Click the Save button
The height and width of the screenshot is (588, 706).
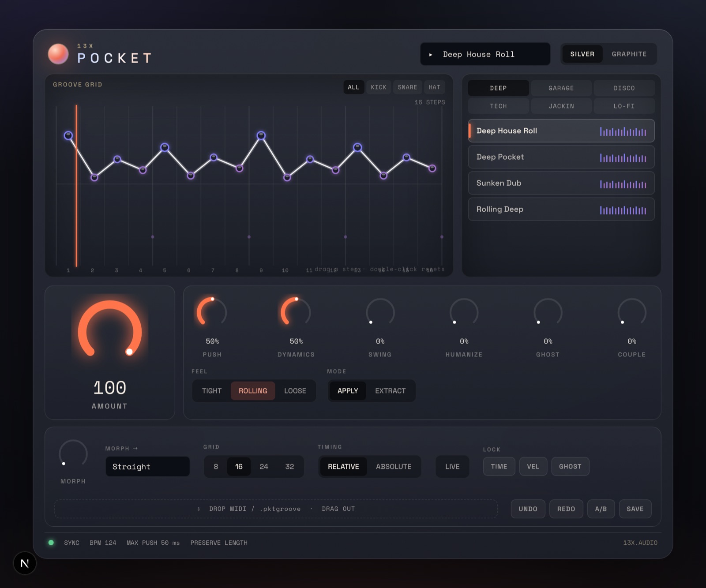coord(635,509)
